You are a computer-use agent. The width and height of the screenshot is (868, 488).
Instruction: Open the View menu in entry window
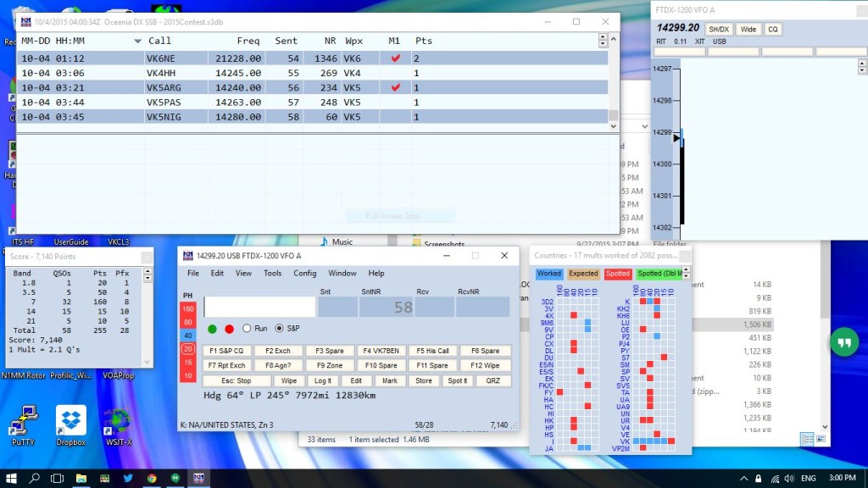(x=243, y=274)
